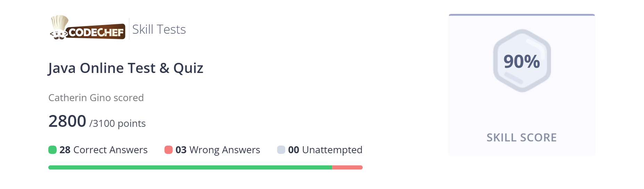The height and width of the screenshot is (189, 644).
Task: Click the 2800 points score number
Action: 67,121
